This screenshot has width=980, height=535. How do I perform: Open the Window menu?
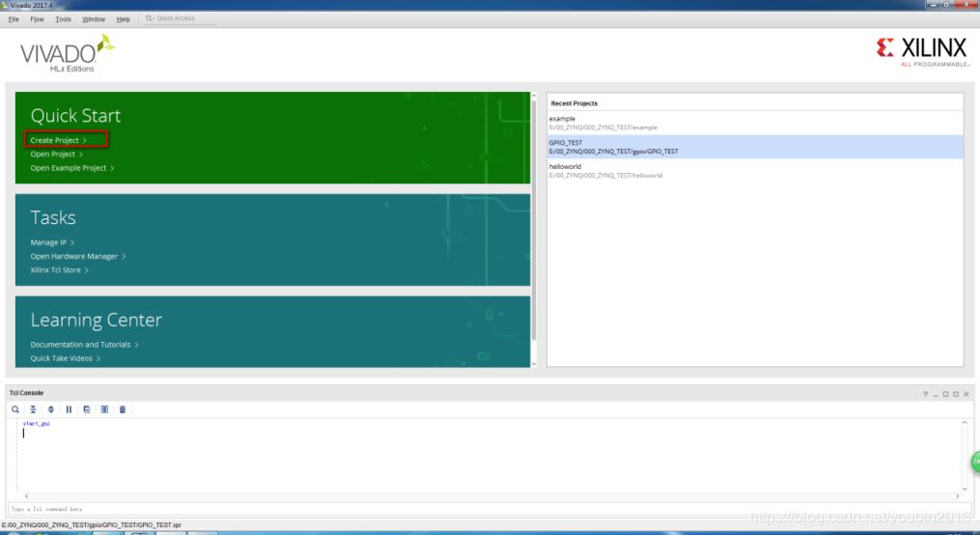tap(94, 19)
